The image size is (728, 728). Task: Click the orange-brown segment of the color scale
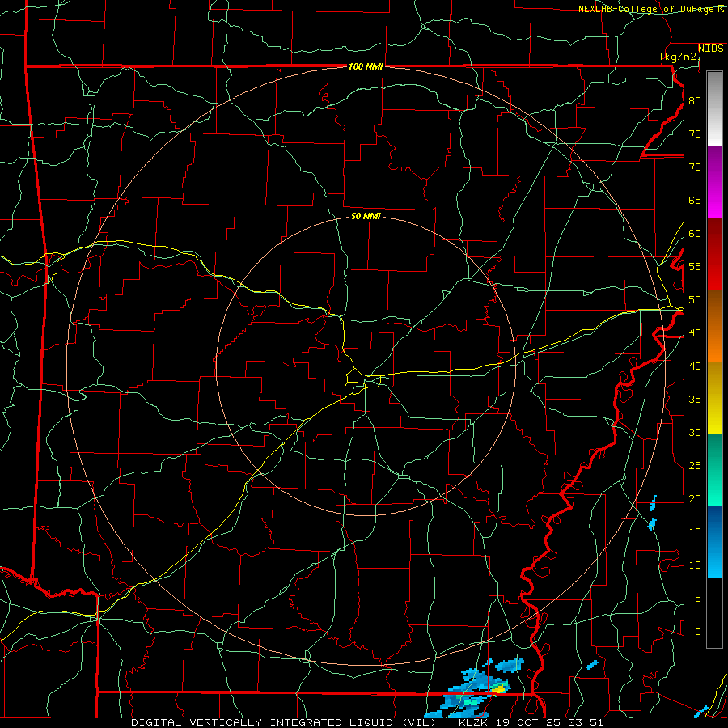point(714,326)
